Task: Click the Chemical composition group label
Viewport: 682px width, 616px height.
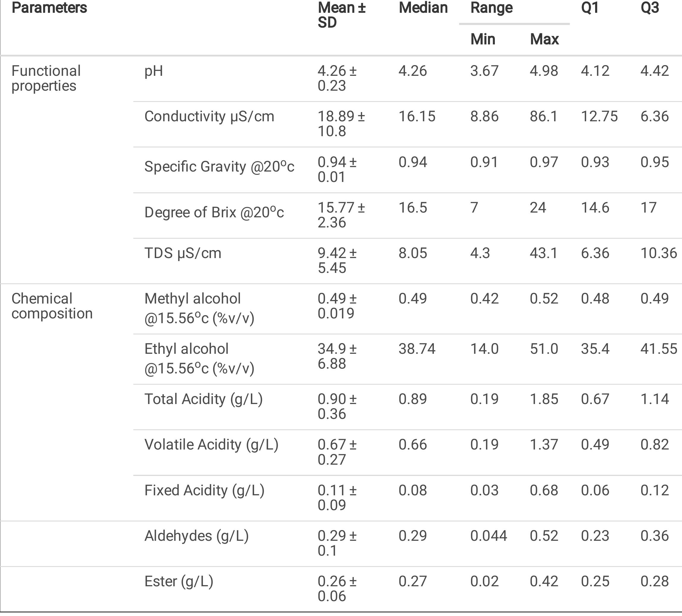Action: 52,306
